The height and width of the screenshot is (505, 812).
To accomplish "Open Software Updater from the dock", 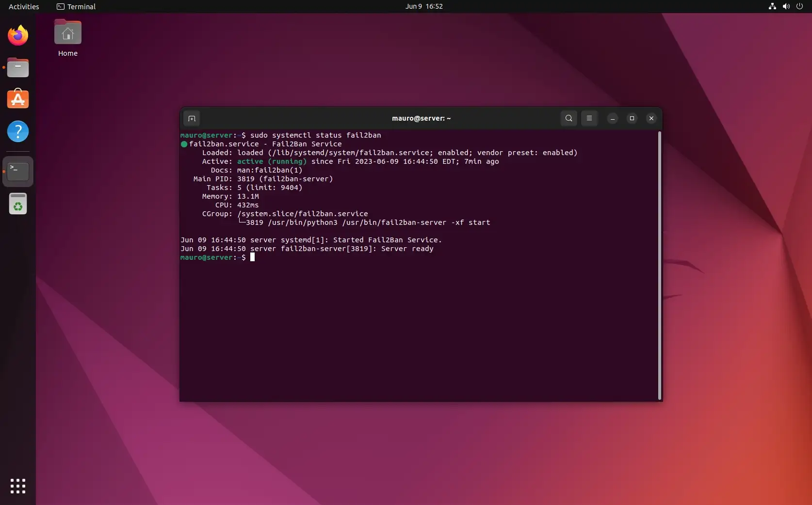I will (17, 204).
